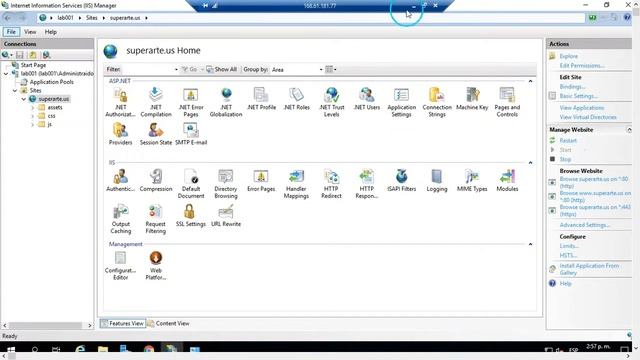Open Output Caching feature
640x360 pixels.
[x=120, y=219]
